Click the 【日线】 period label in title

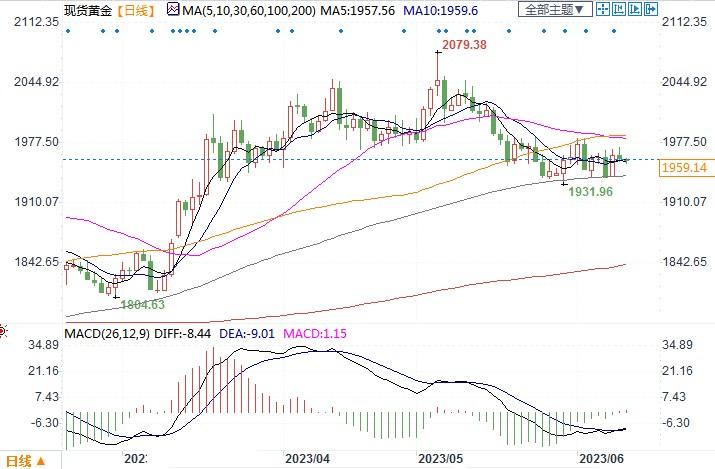pos(135,10)
